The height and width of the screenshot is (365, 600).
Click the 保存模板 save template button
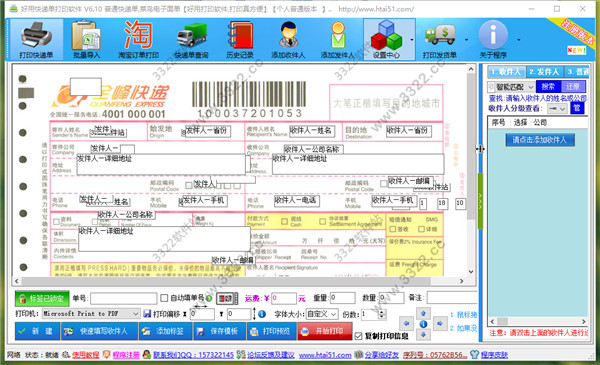tap(220, 331)
